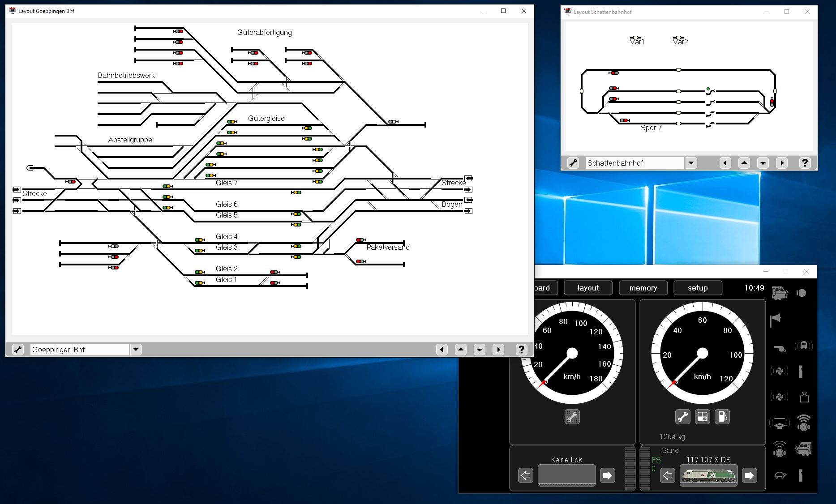Screen dimensions: 836x504
Task: Toggle the green uncoupler dot in Schattenbahnhof
Action: 708,90
